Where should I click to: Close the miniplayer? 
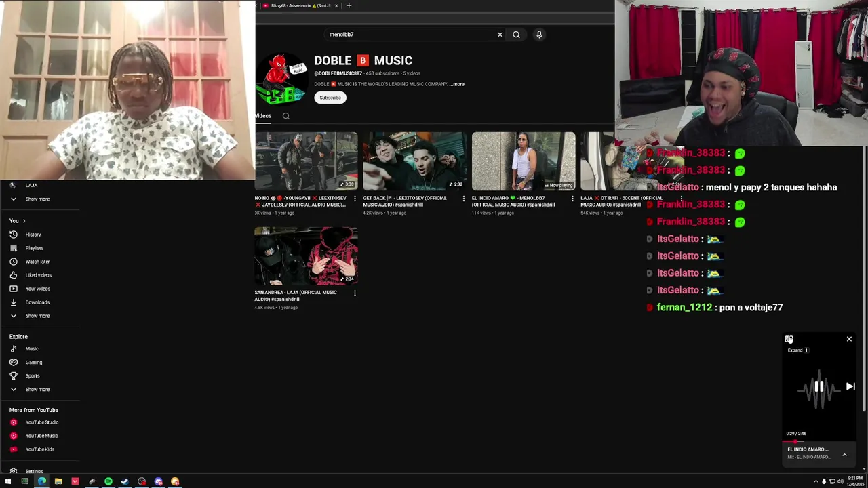(x=849, y=339)
